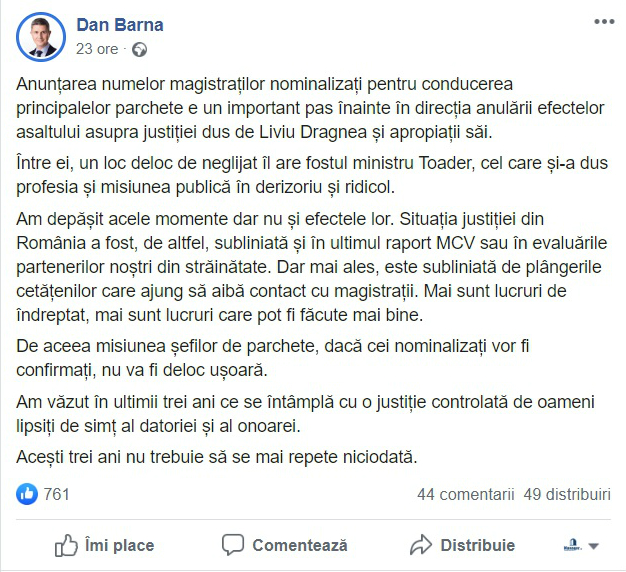Open the post timestamp 23 ore

pos(97,49)
